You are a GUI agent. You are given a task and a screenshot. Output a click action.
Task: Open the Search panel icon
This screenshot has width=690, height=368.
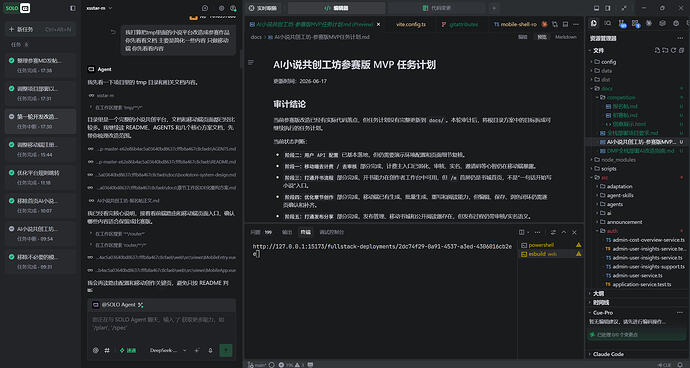pos(608,23)
